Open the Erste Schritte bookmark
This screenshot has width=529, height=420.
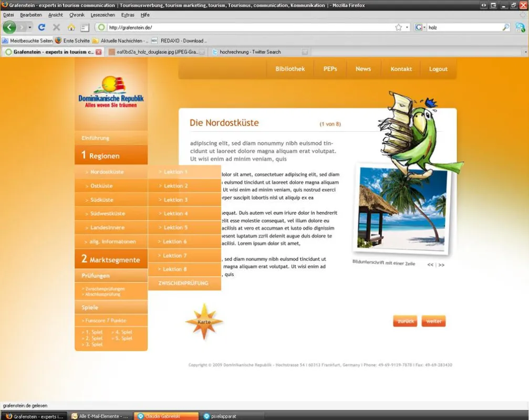72,41
